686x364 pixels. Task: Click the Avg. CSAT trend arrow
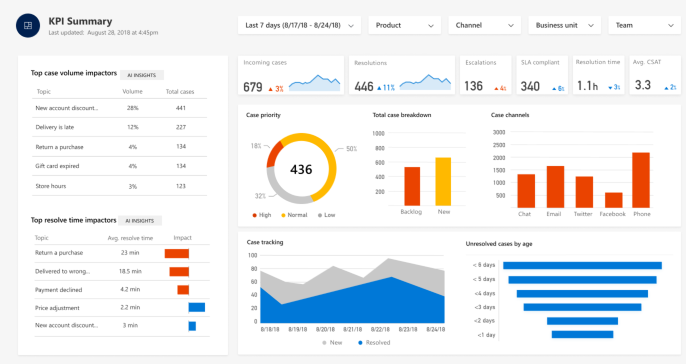666,88
